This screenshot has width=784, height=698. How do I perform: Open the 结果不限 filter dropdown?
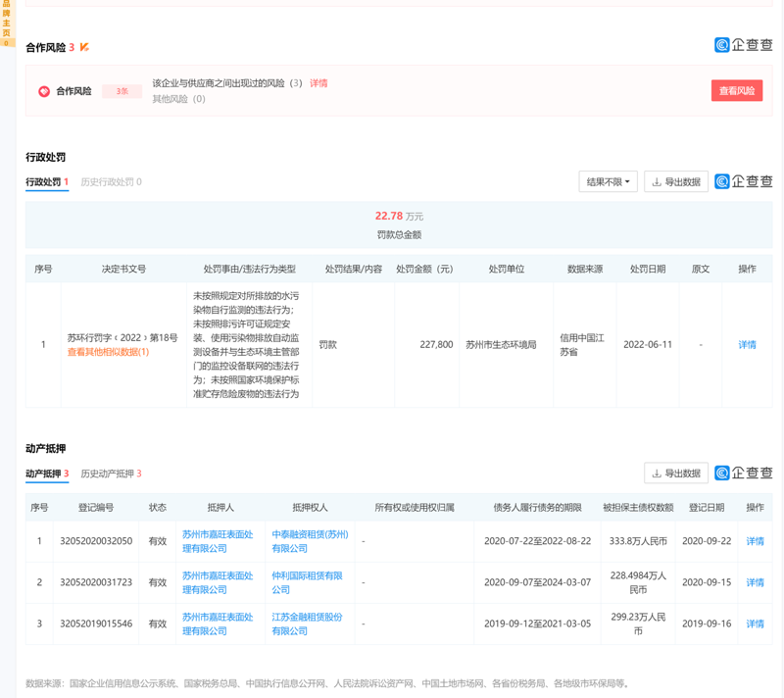[608, 181]
